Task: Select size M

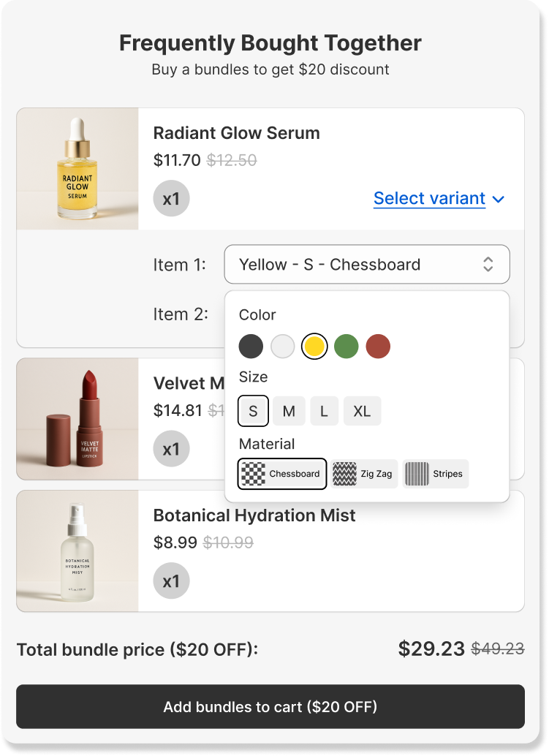Action: (x=289, y=411)
